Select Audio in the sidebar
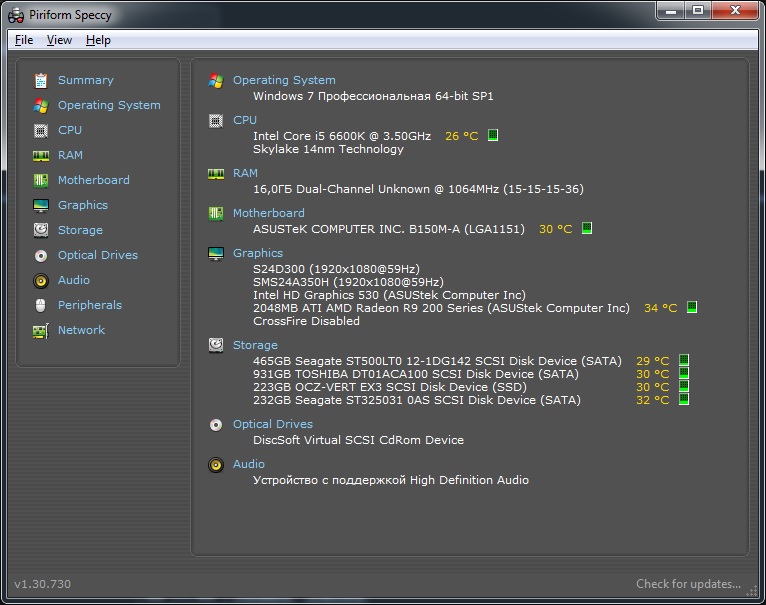The image size is (766, 605). pos(74,280)
